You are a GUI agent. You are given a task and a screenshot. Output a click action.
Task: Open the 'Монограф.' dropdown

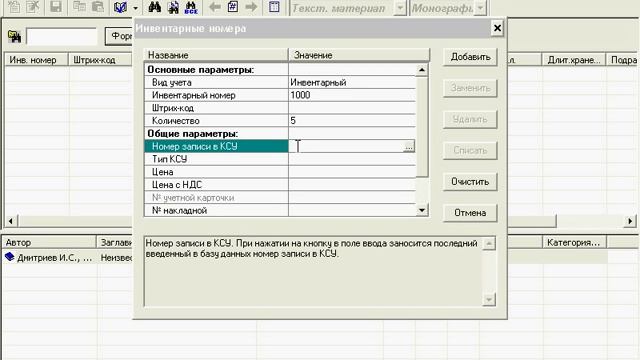pos(481,8)
